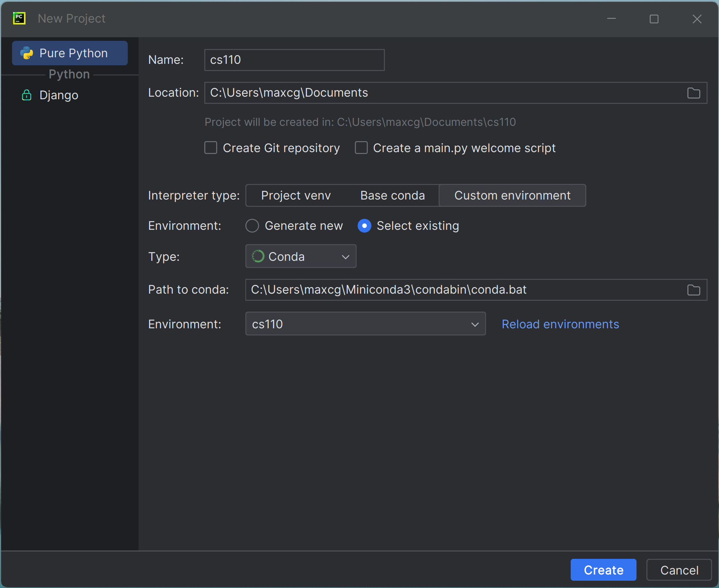
Task: Expand the chevron on the cs110 environment selector
Action: [475, 324]
